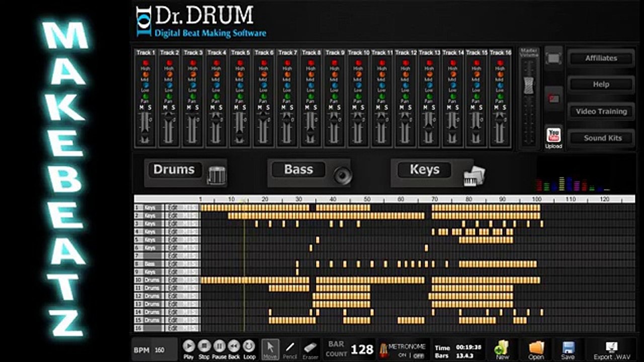
Task: Click Track 8 red High EQ knob
Action: coord(311,63)
